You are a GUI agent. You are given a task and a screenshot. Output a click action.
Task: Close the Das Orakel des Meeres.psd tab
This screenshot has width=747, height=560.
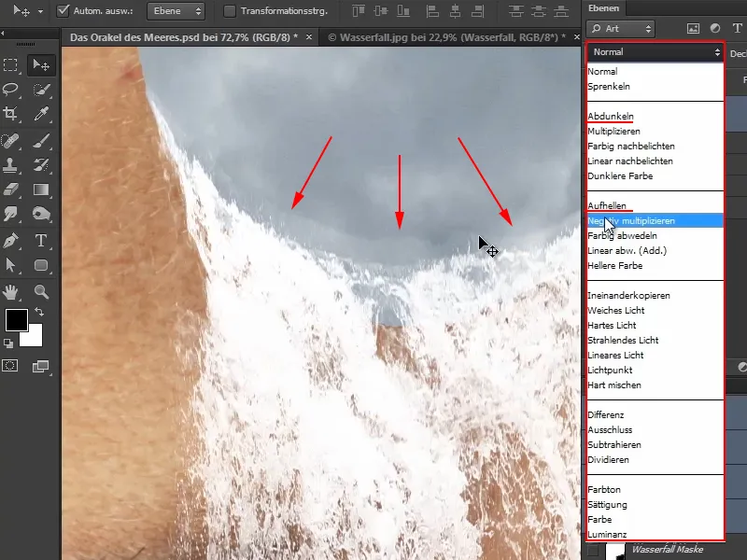click(309, 36)
